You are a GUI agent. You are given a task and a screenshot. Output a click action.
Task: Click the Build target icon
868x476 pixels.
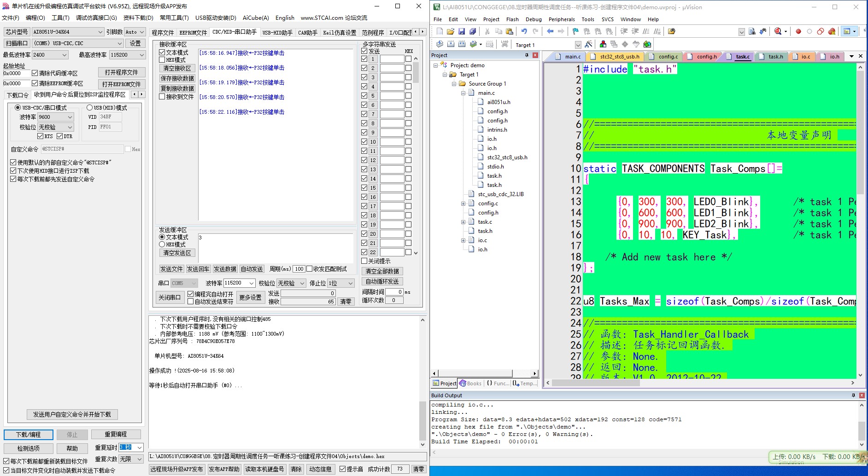(x=451, y=44)
